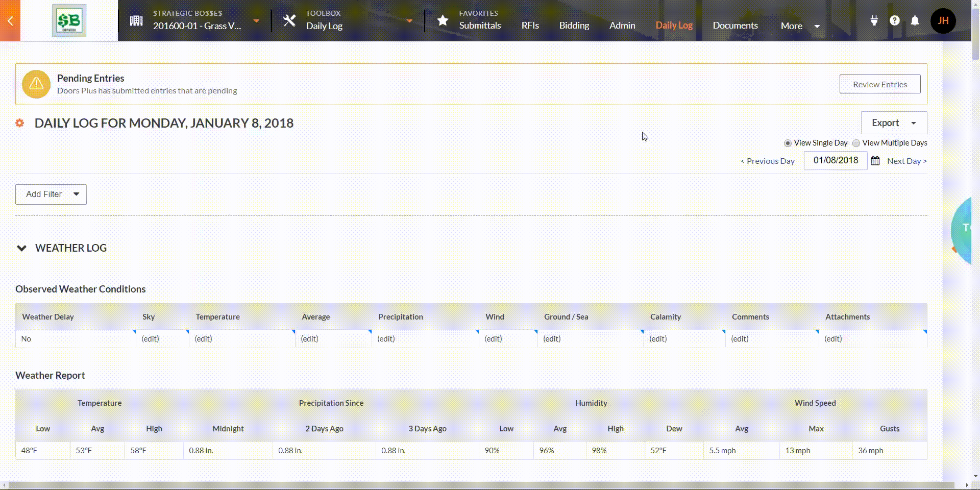The width and height of the screenshot is (980, 490).
Task: Select View Single Day radio button
Action: pyautogui.click(x=788, y=143)
